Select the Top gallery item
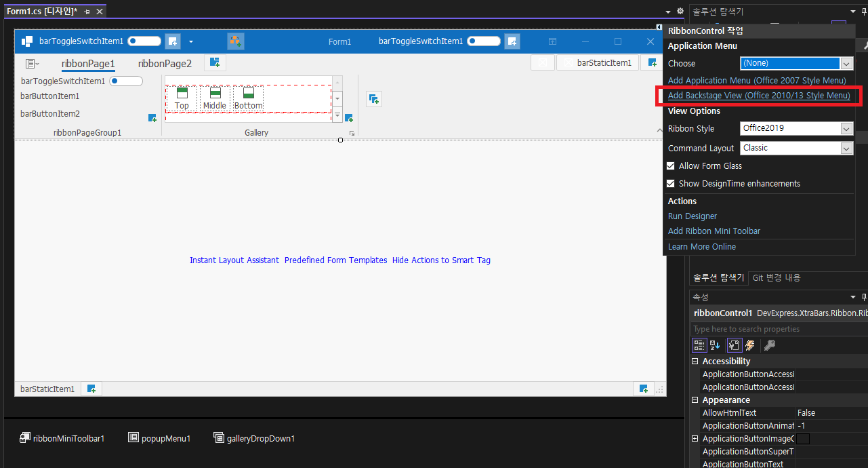The image size is (868, 468). point(182,98)
